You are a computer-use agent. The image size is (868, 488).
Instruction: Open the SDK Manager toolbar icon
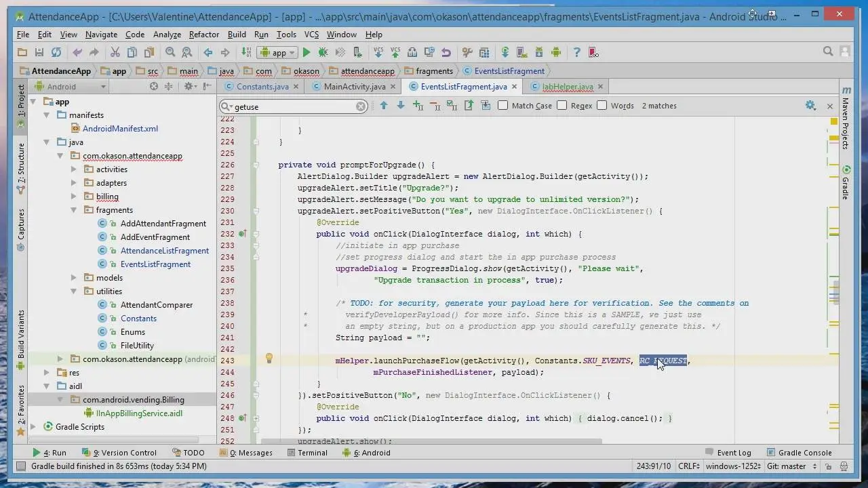[539, 52]
